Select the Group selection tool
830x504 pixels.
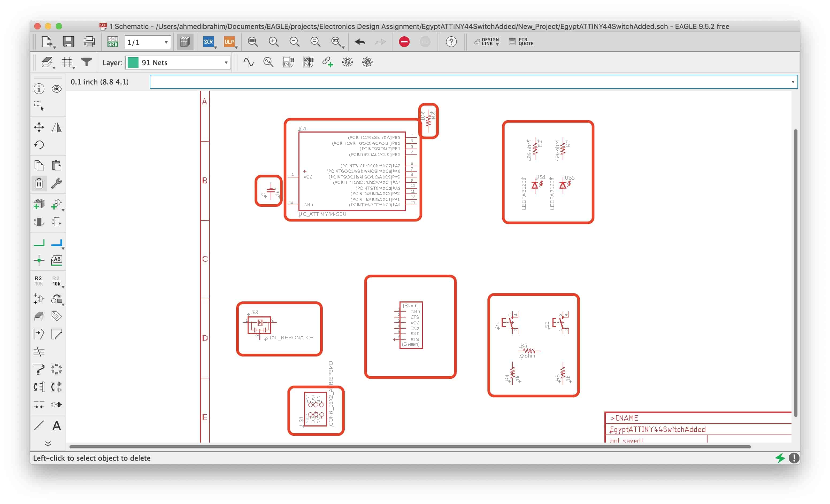[39, 106]
